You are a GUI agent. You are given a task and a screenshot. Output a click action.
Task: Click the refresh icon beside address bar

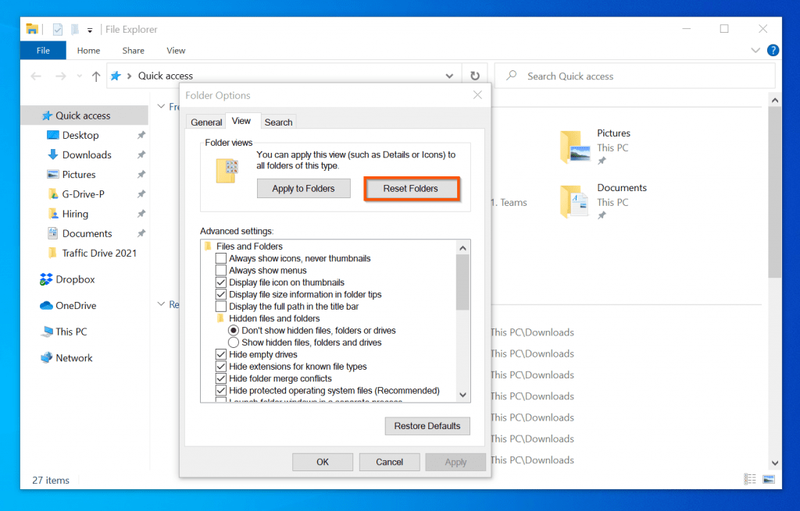point(474,76)
